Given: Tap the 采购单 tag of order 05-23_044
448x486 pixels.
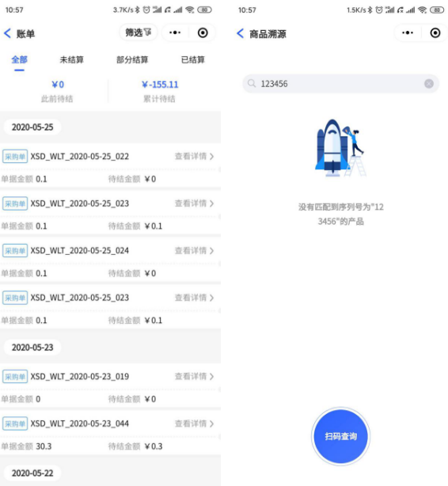Looking at the screenshot, I should click(x=15, y=423).
